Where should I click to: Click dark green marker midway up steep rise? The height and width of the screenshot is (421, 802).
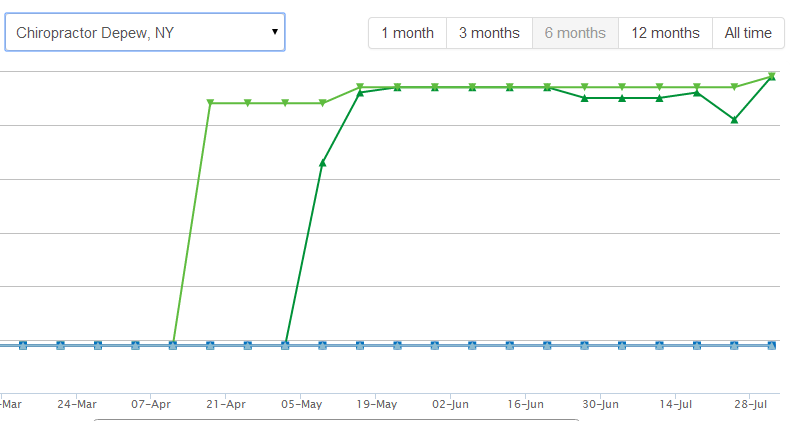click(x=322, y=162)
